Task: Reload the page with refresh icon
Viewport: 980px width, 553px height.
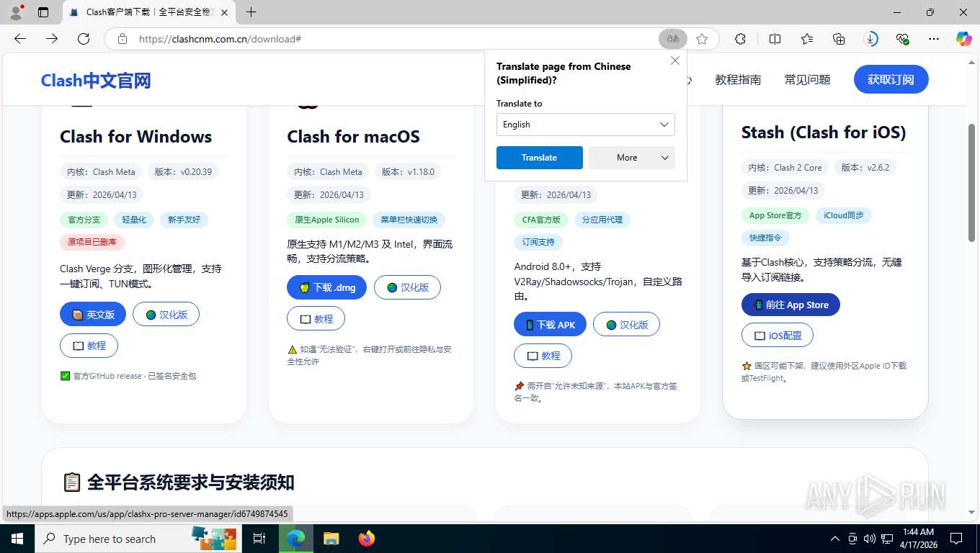Action: click(x=84, y=39)
